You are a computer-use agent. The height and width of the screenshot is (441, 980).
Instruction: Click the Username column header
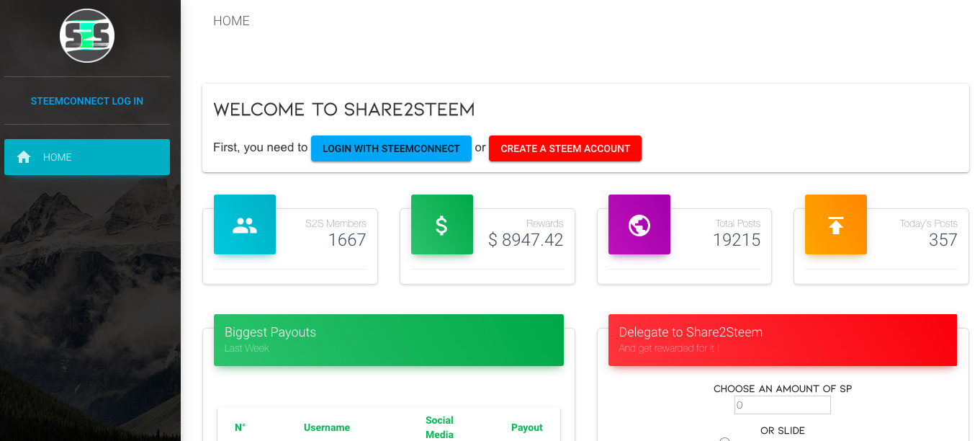[327, 427]
